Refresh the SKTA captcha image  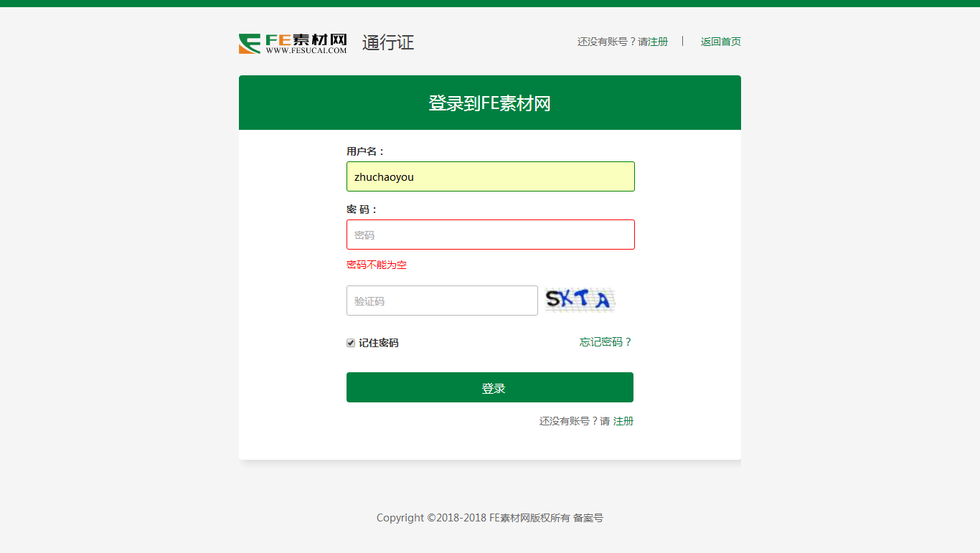coord(580,300)
